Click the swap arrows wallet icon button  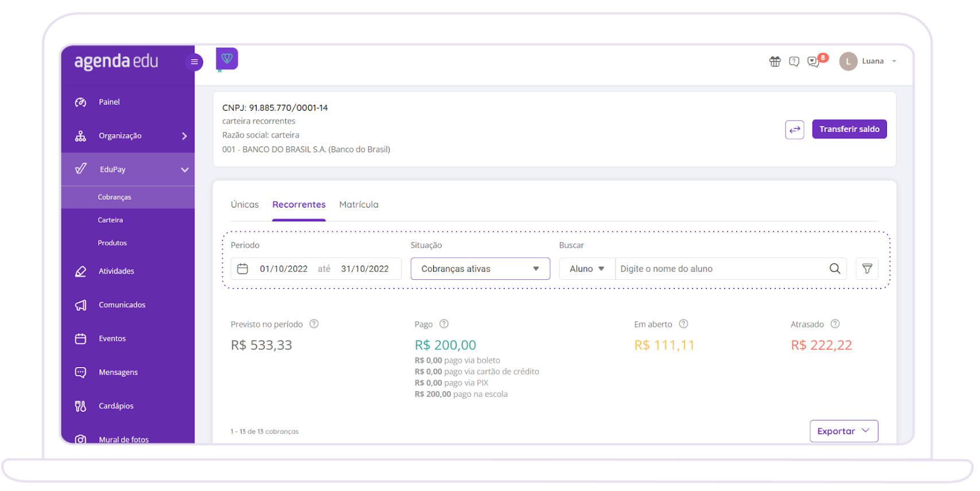pos(795,130)
